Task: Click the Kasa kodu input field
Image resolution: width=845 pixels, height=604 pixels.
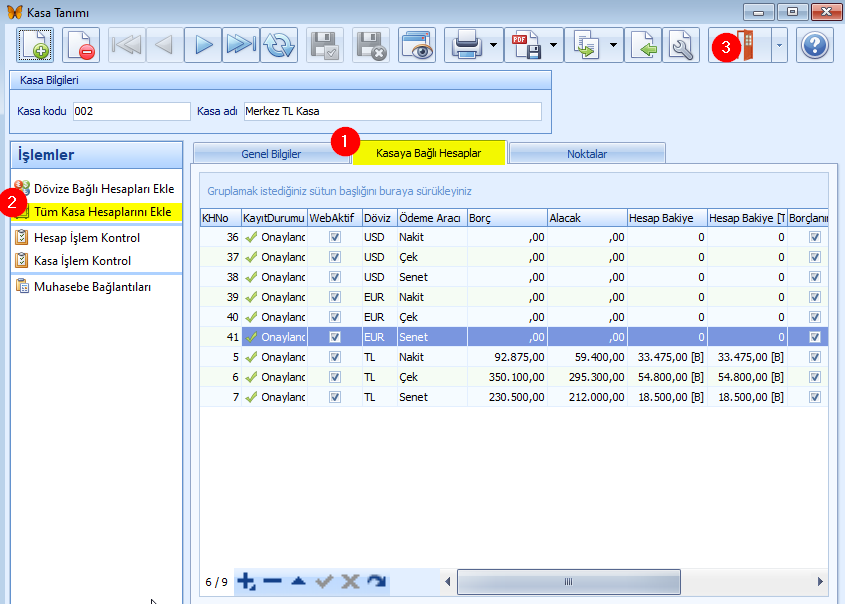Action: tap(131, 112)
